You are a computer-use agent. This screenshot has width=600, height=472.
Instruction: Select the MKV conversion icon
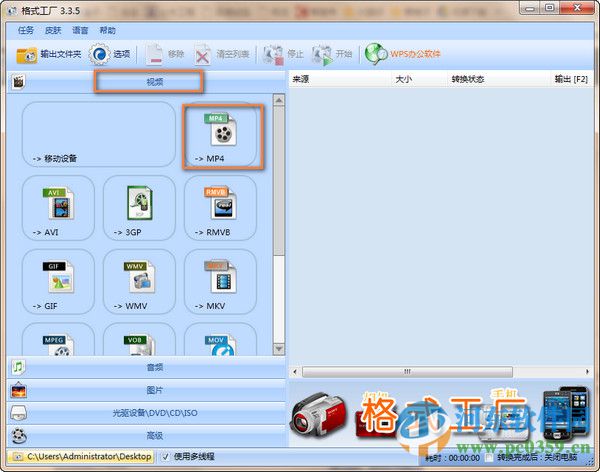click(220, 281)
